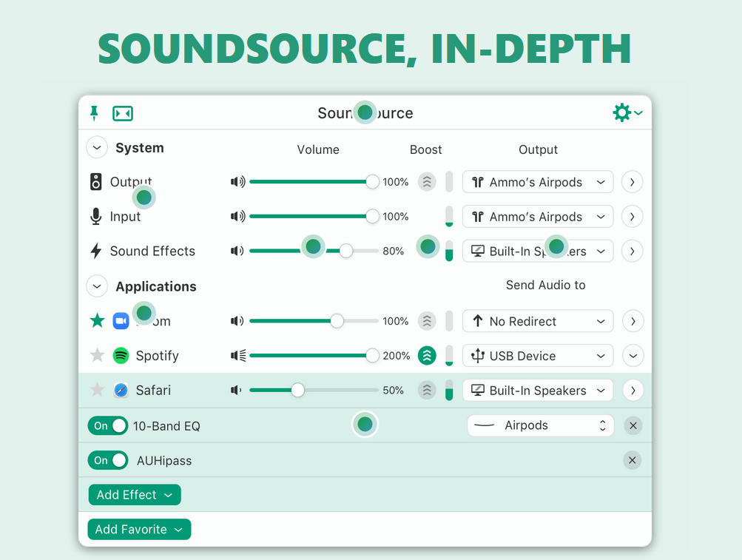The height and width of the screenshot is (560, 742).
Task: Open Spotify's USB Device dropdown
Action: point(538,356)
